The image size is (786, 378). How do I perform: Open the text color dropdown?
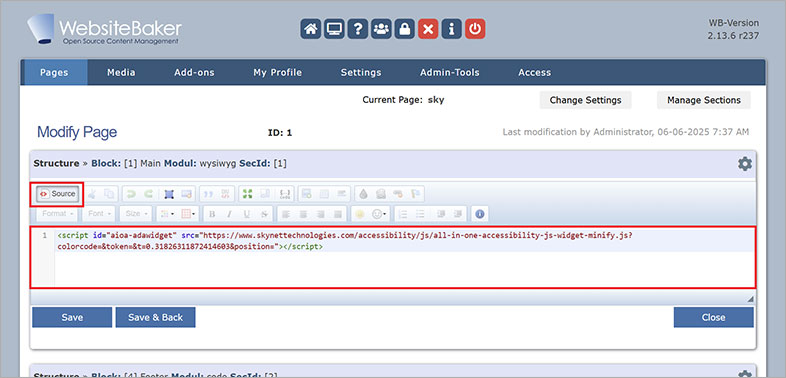(x=166, y=214)
